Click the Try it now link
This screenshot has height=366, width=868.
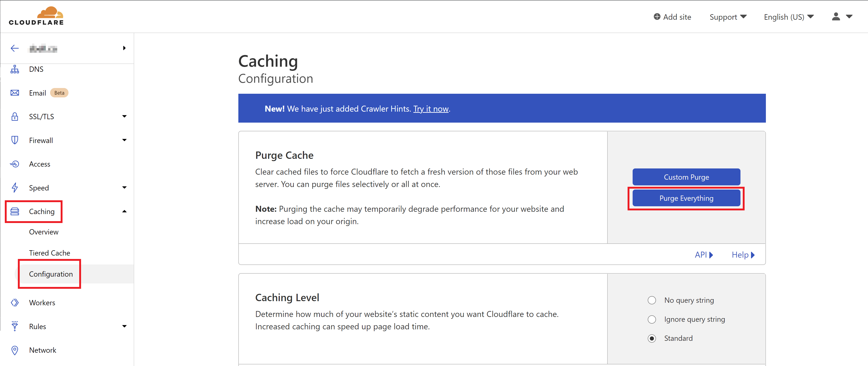[x=431, y=109]
